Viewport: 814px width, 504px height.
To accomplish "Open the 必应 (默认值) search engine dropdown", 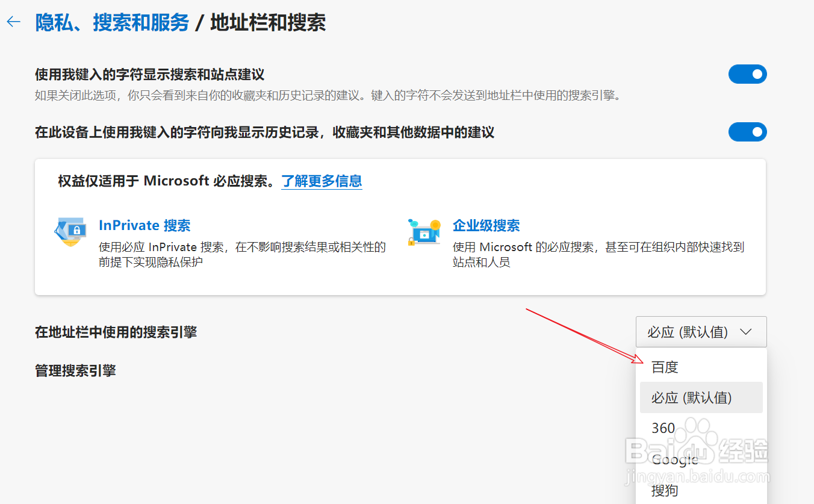I will pos(701,332).
